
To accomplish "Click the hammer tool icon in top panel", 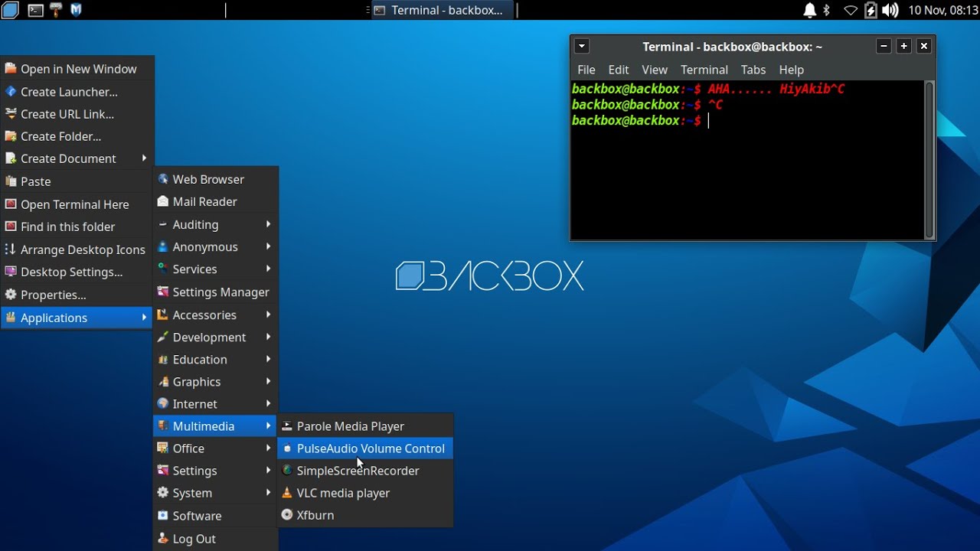I will 56,10.
